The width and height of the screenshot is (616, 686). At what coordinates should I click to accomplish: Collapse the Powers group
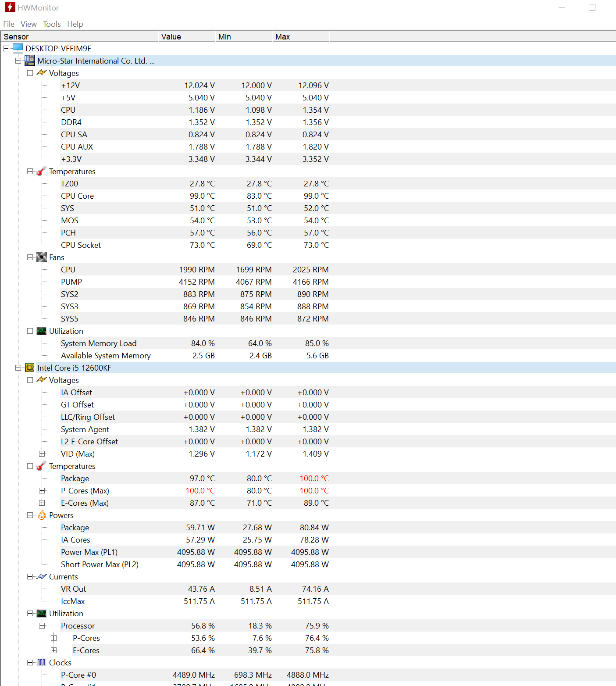point(30,515)
